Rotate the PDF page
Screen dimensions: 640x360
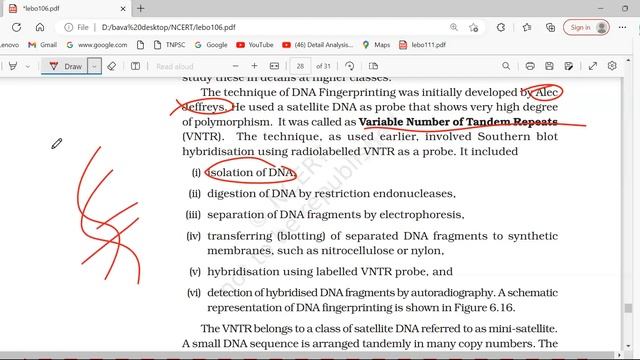[349, 66]
